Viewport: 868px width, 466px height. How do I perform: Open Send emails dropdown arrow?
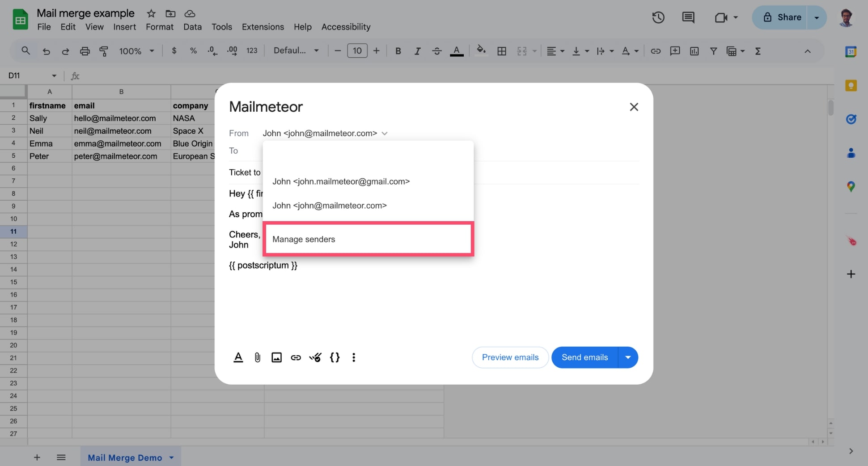[628, 357]
